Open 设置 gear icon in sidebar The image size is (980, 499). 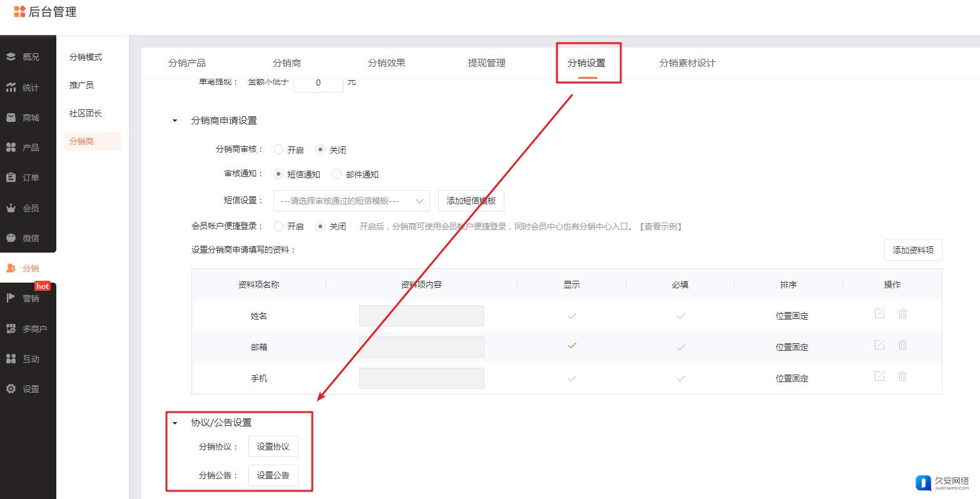11,389
